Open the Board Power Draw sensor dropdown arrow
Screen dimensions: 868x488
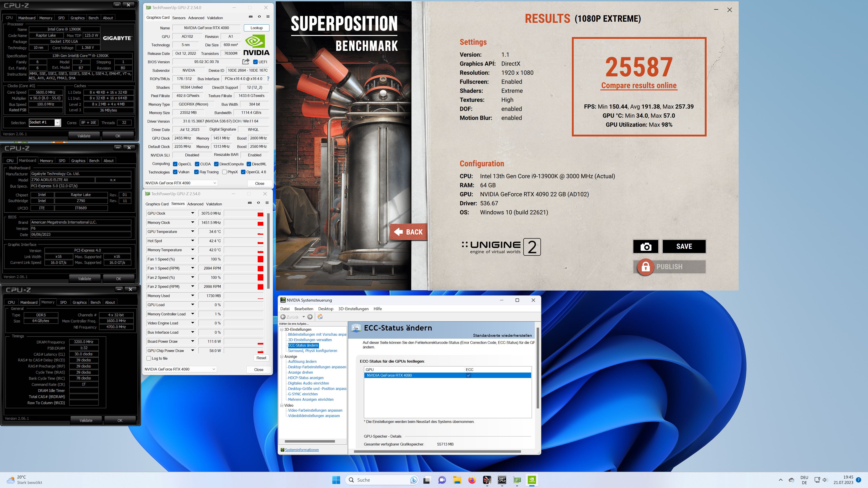tap(192, 342)
